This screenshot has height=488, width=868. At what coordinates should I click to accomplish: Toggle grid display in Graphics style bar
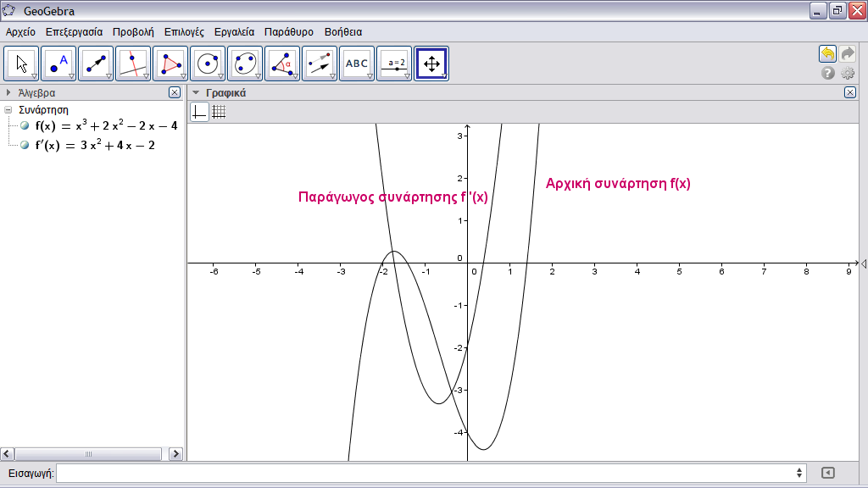click(x=220, y=113)
